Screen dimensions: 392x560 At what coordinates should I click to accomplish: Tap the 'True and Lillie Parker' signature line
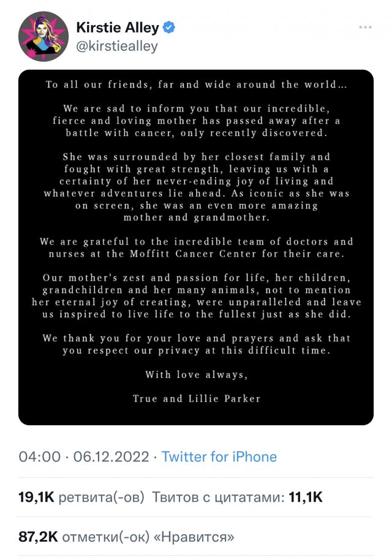point(197,399)
